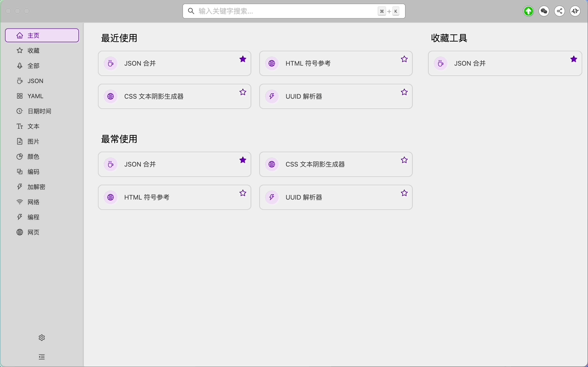Click the 收藏工具 heading
Viewport: 588px width, 367px height.
(x=449, y=38)
